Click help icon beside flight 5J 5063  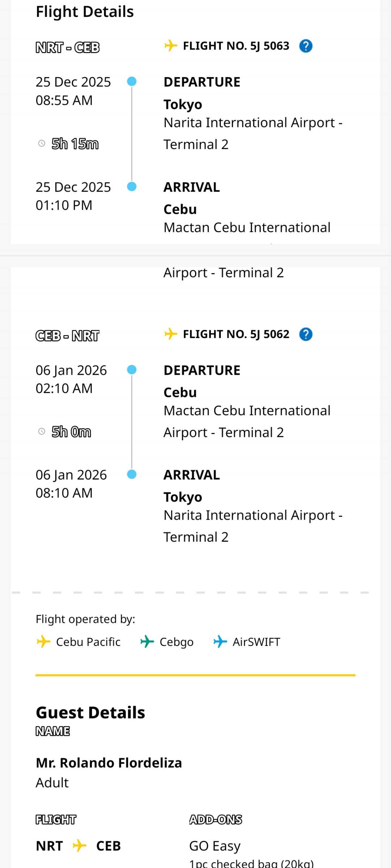306,46
